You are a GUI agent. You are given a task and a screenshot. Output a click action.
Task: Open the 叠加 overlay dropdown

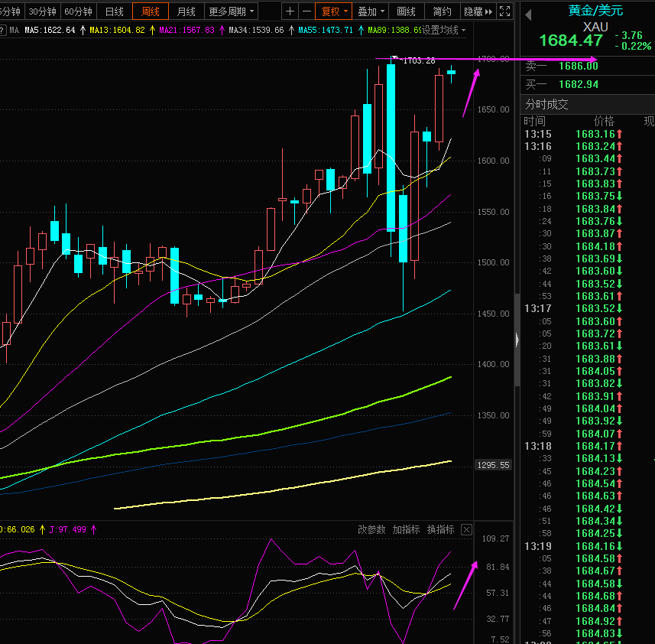(371, 11)
